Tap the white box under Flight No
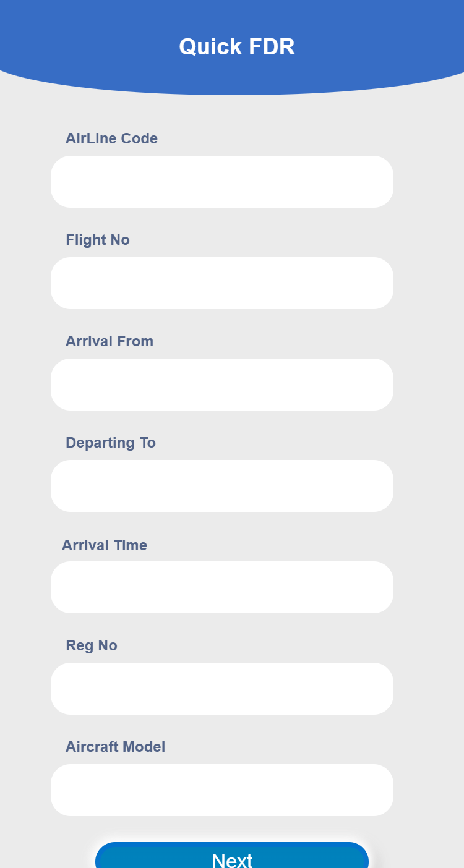This screenshot has width=464, height=868. (221, 283)
